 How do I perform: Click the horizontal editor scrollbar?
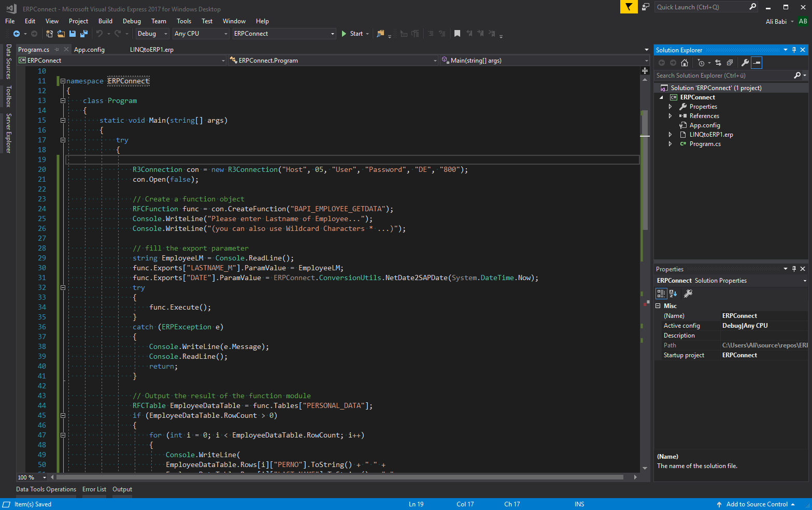pyautogui.click(x=339, y=477)
